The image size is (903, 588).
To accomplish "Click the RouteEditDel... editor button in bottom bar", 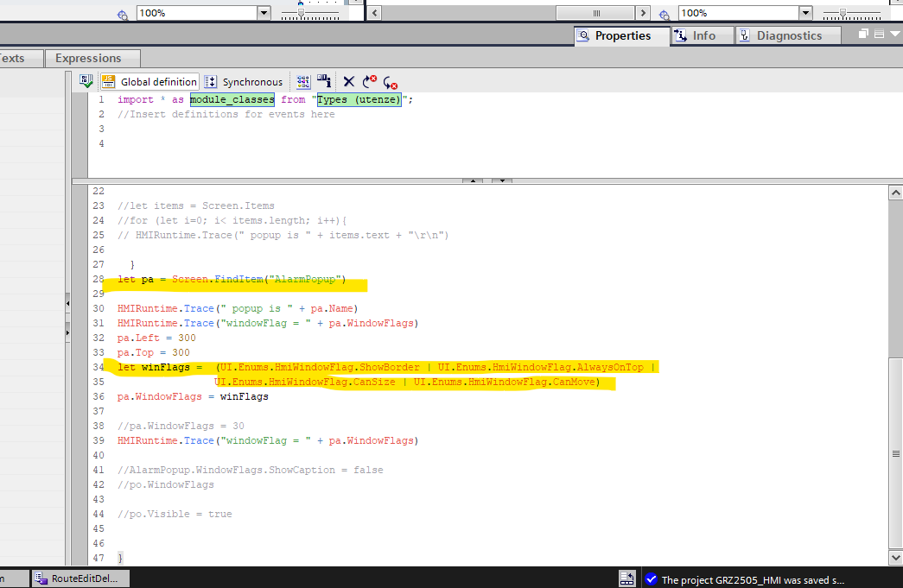I will 79,579.
